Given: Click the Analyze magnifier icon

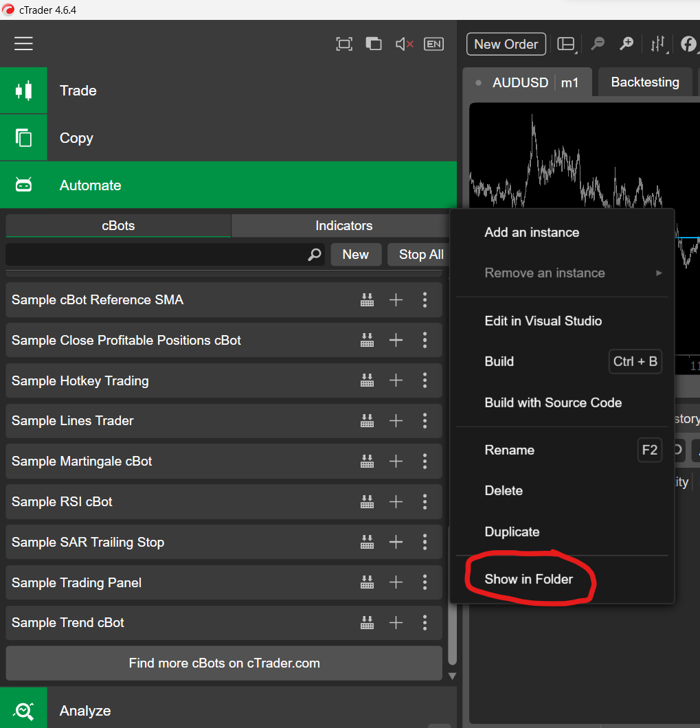Looking at the screenshot, I should tap(23, 710).
